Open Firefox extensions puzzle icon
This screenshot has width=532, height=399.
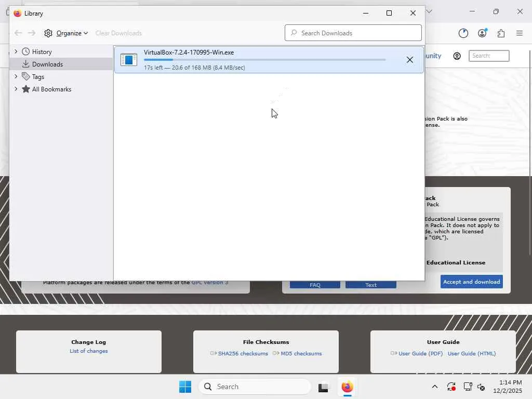coord(501,33)
